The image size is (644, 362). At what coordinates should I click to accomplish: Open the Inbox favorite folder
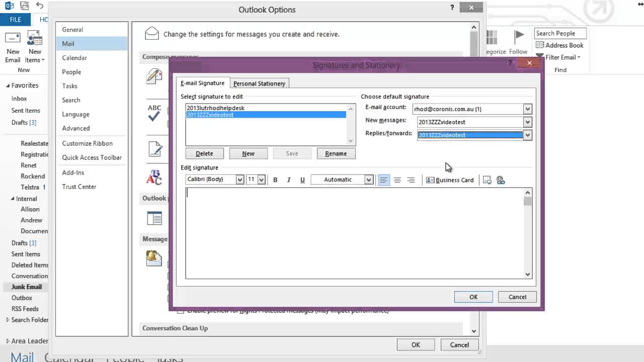(x=19, y=99)
